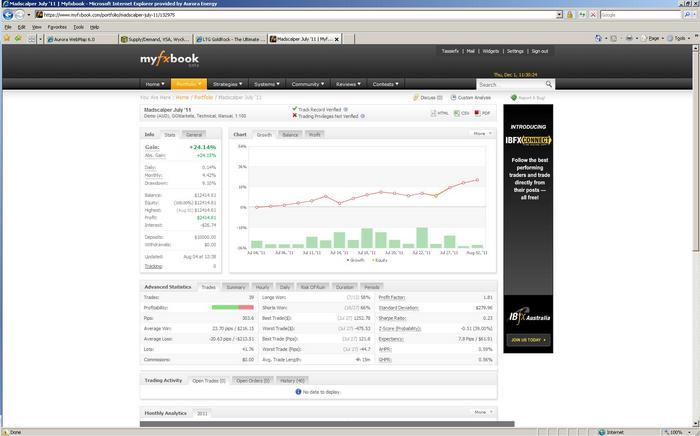Click the Sign out link
Viewport: 700px width, 436px height.
pyautogui.click(x=540, y=51)
